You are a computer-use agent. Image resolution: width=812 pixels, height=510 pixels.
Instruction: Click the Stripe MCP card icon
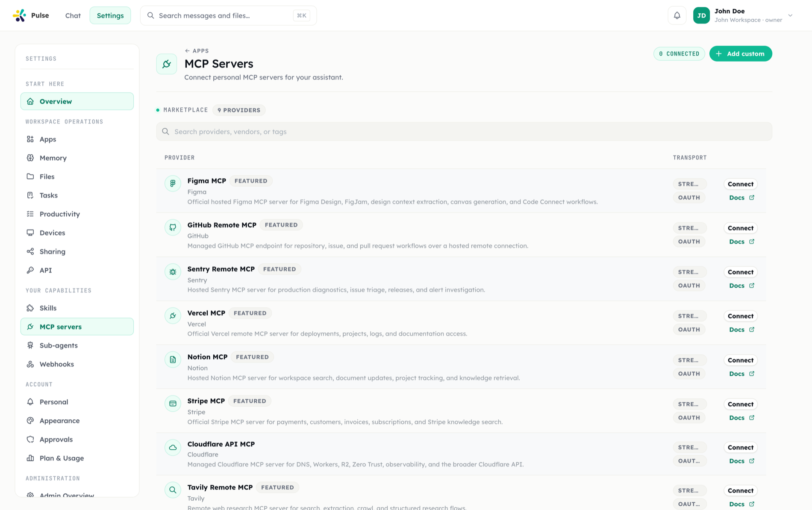pyautogui.click(x=173, y=404)
